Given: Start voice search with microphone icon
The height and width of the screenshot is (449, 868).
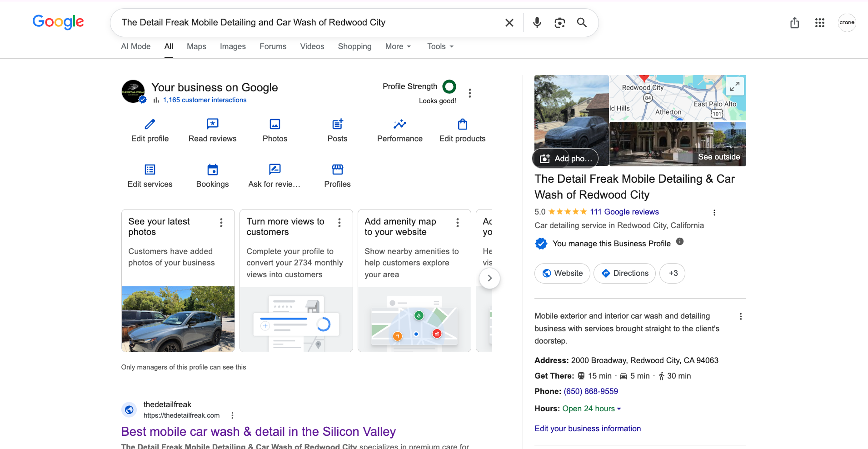Looking at the screenshot, I should point(537,23).
